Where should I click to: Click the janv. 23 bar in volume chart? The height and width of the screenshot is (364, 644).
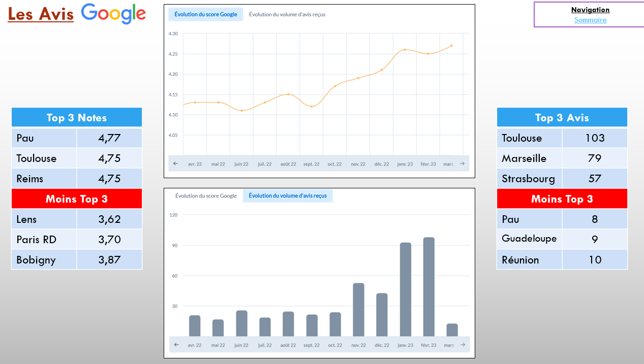click(405, 289)
